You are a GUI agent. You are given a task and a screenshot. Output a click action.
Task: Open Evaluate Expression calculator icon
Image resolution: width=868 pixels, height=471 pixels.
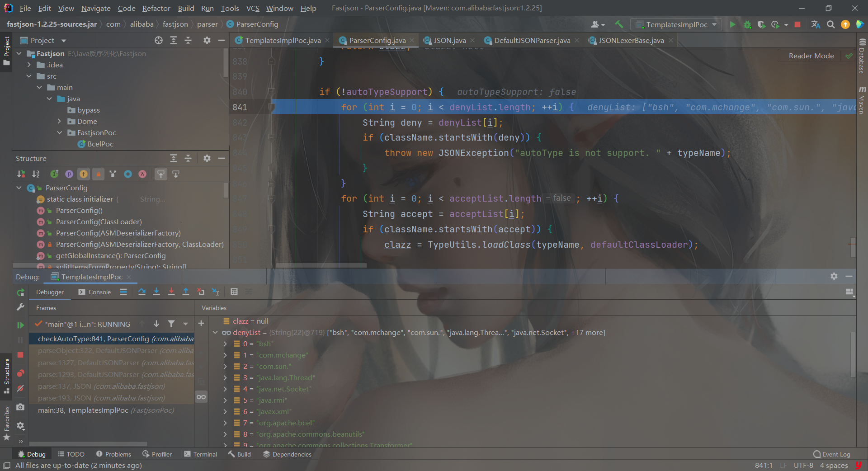(x=234, y=292)
